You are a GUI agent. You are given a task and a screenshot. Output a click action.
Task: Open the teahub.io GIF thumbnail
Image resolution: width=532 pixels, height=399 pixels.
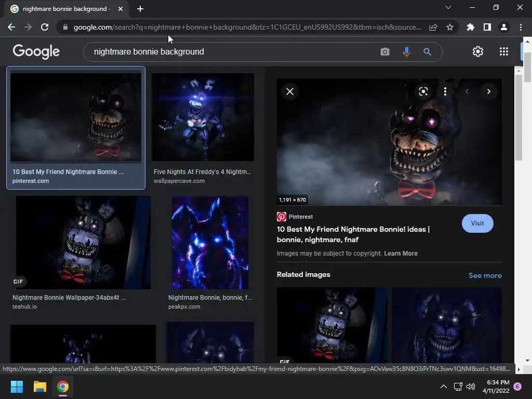tap(83, 243)
